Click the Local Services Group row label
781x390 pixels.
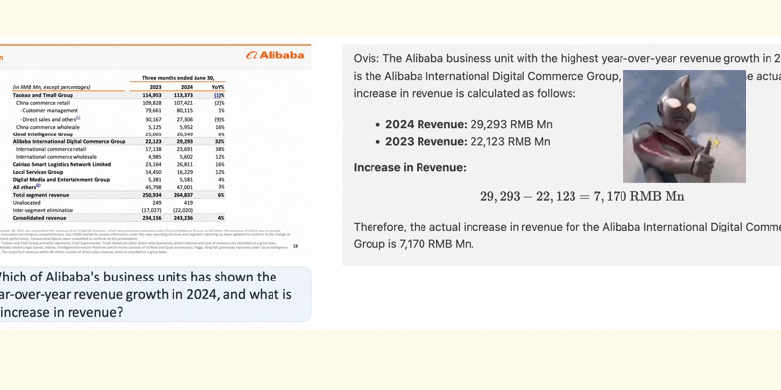[x=38, y=172]
